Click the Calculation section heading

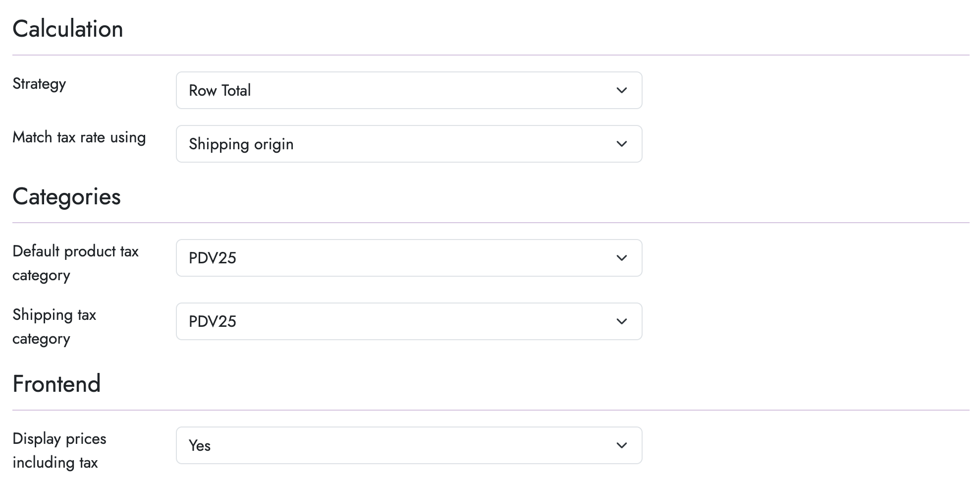(68, 28)
